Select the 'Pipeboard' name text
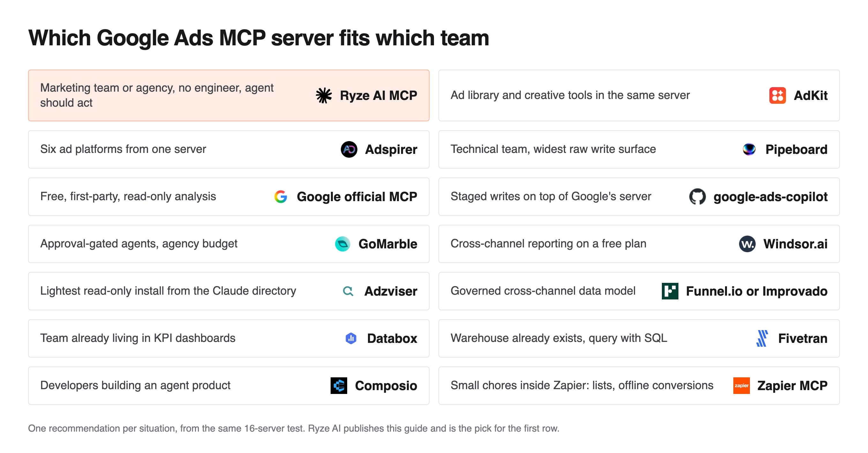The height and width of the screenshot is (453, 868). click(x=796, y=149)
